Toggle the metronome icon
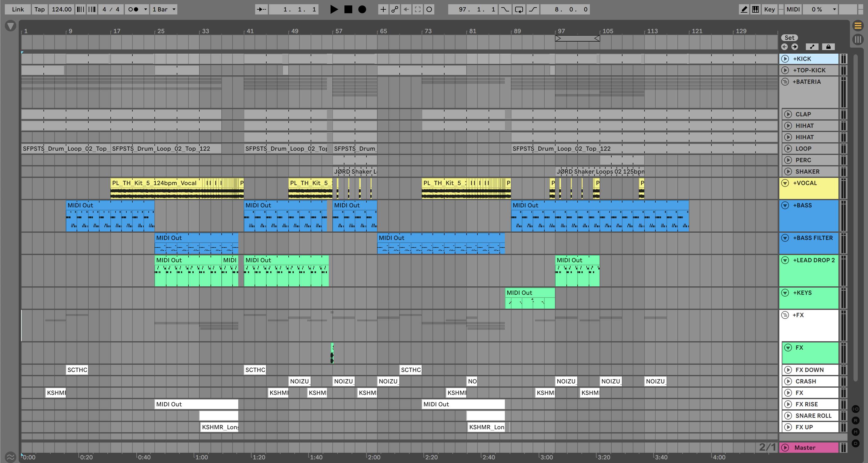The image size is (868, 463). 134,9
